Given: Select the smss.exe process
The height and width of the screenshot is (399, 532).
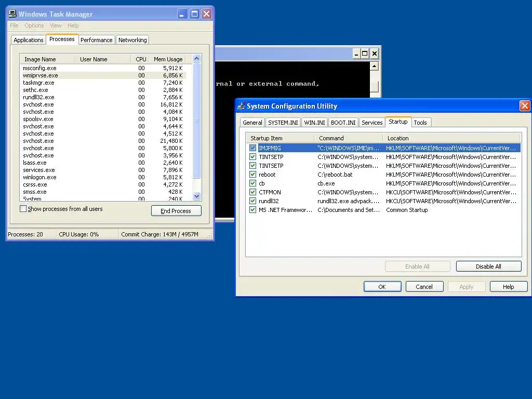Looking at the screenshot, I should point(103,192).
